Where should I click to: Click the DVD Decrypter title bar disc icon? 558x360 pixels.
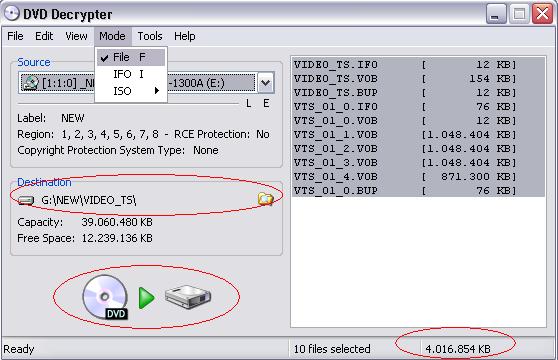12,14
